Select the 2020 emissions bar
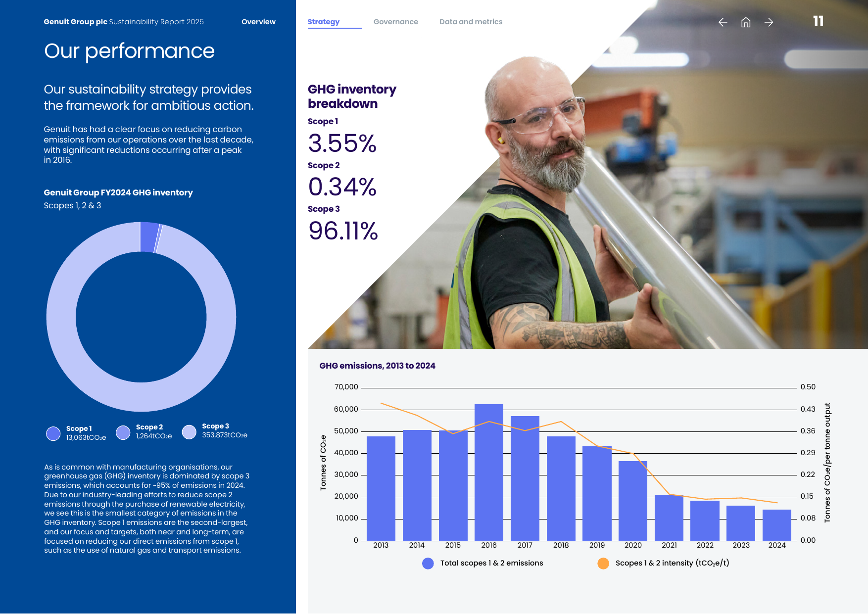Screen dimensions: 868x614 tap(633, 501)
